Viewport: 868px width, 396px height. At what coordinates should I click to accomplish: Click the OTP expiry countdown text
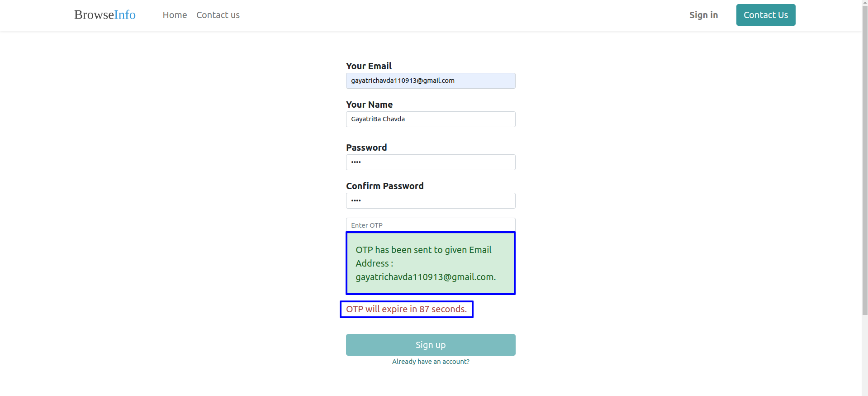pos(406,309)
